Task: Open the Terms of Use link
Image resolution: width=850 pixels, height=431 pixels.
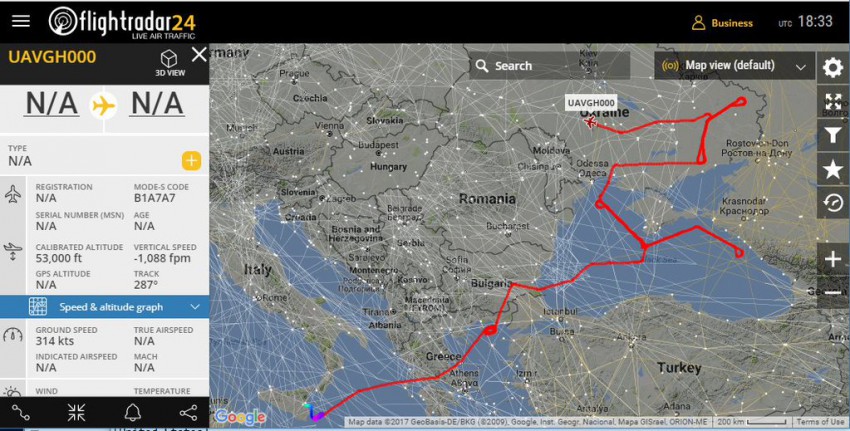Action: [x=820, y=422]
